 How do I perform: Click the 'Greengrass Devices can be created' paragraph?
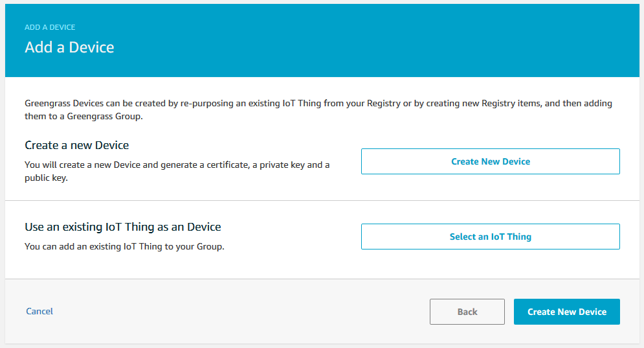(318, 110)
